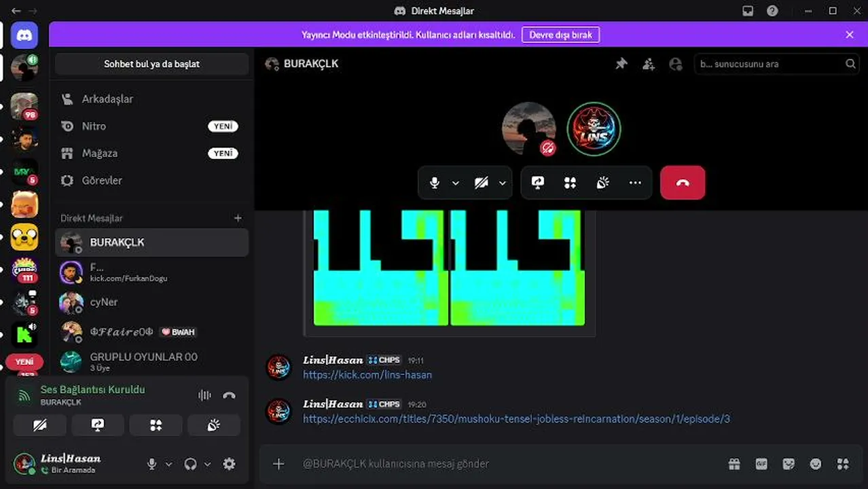Open green Kick server icon
This screenshot has height=489, width=868.
click(24, 334)
